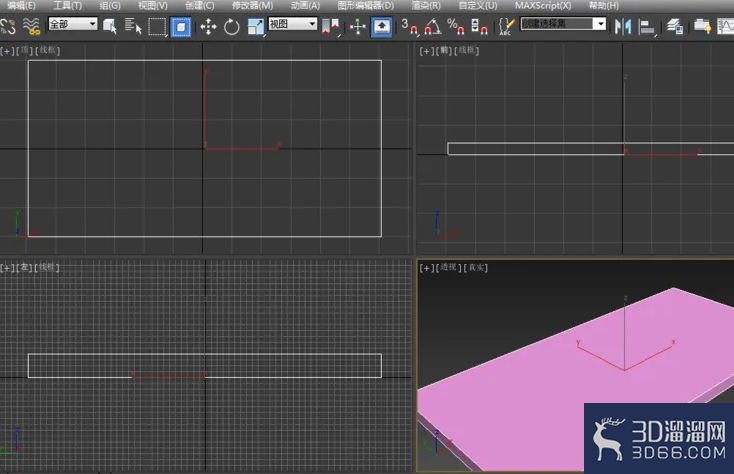The width and height of the screenshot is (734, 474).
Task: Click the Align tool icon
Action: point(646,27)
